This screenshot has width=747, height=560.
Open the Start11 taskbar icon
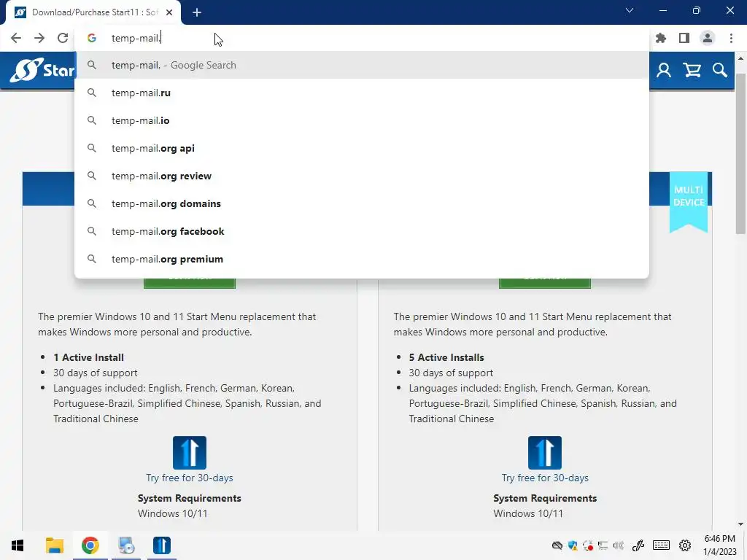pos(162,545)
